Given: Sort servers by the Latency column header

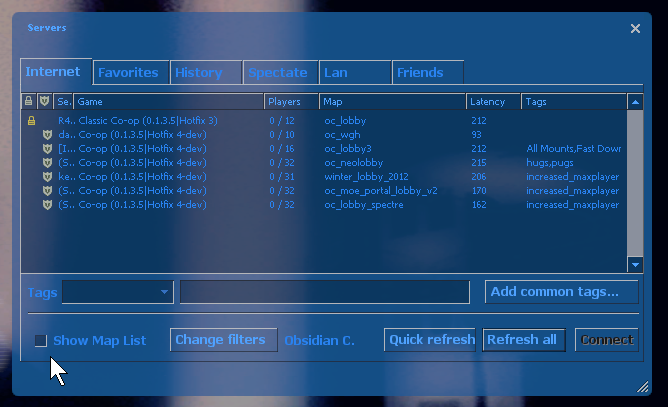Looking at the screenshot, I should [x=492, y=101].
